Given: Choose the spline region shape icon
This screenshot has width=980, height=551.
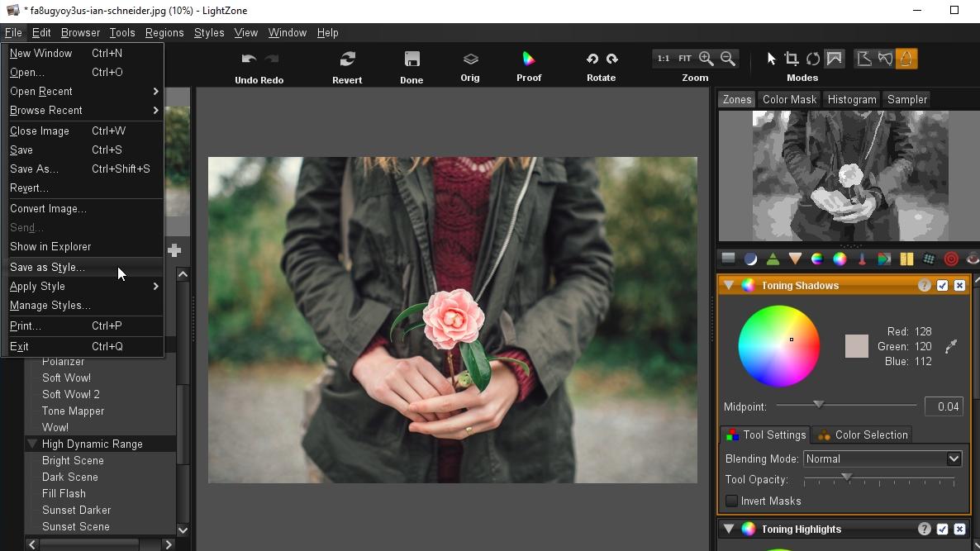Looking at the screenshot, I should click(x=885, y=59).
